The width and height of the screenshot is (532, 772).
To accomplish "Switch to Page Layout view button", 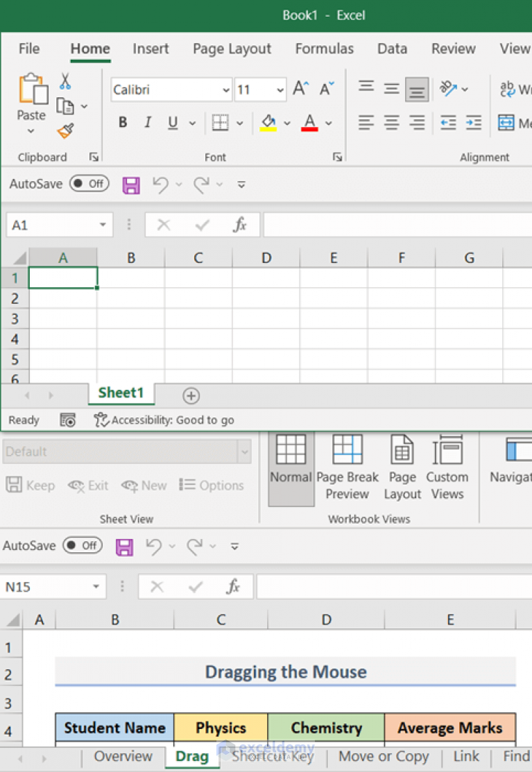I will pos(402,467).
